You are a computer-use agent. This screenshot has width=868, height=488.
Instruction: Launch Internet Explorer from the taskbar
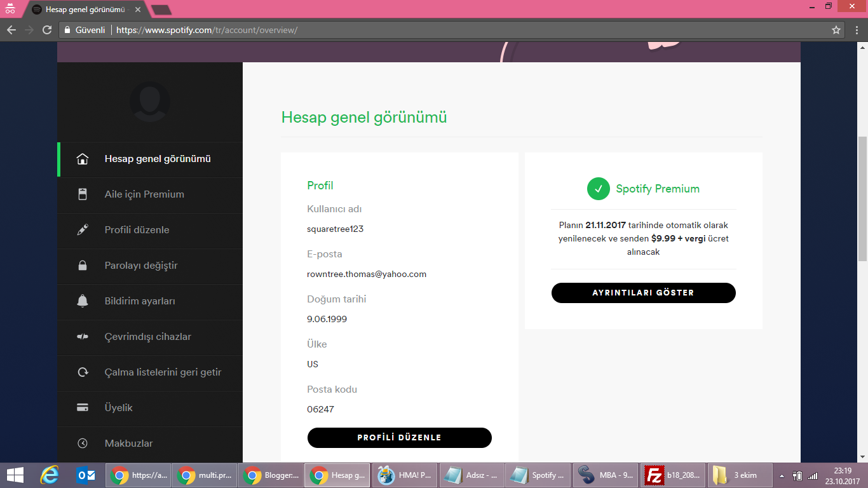click(50, 475)
